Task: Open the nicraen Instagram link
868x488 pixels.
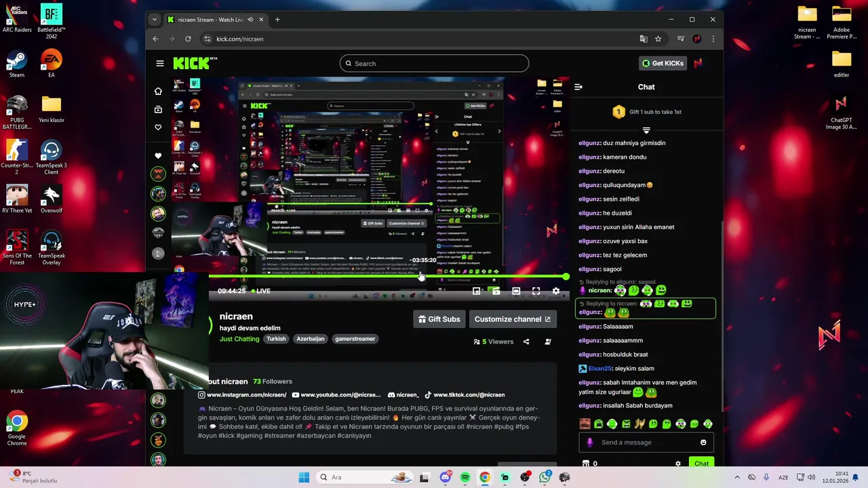Action: 242,394
